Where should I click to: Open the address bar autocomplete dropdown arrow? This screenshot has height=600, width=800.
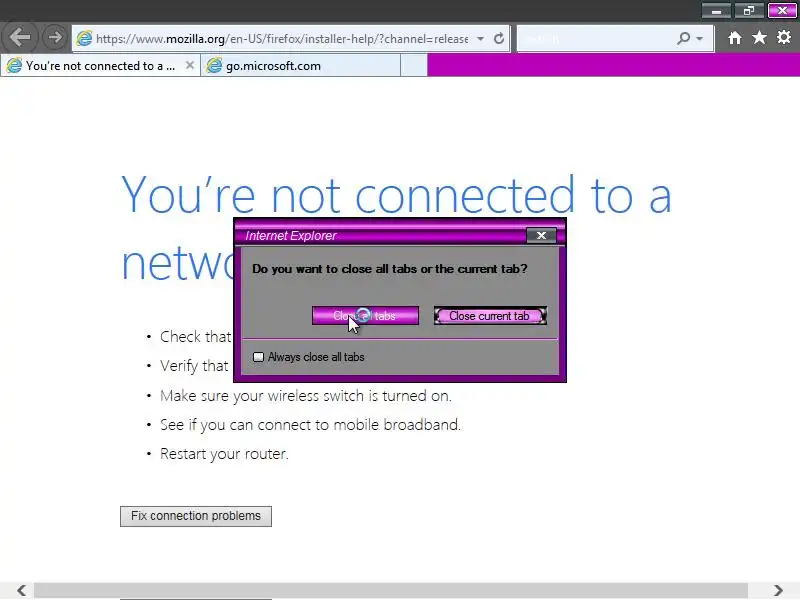click(x=480, y=39)
